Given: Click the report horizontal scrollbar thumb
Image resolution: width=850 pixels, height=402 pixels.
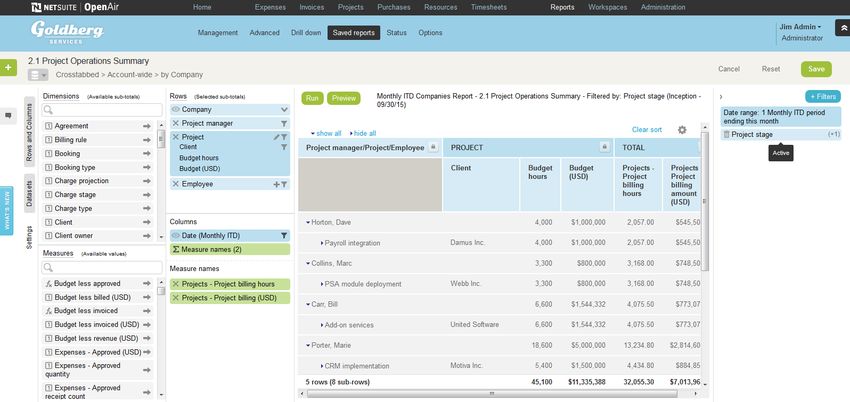Looking at the screenshot, I should click(x=492, y=393).
